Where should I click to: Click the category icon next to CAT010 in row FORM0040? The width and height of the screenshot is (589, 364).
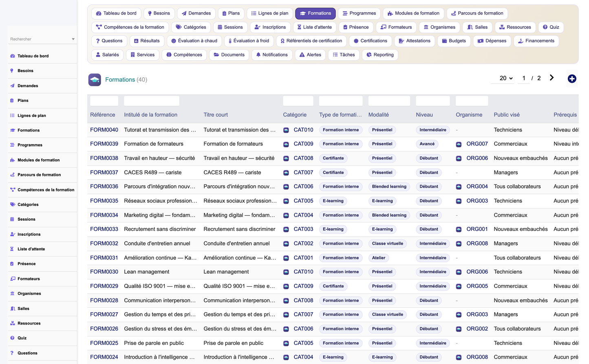click(286, 130)
